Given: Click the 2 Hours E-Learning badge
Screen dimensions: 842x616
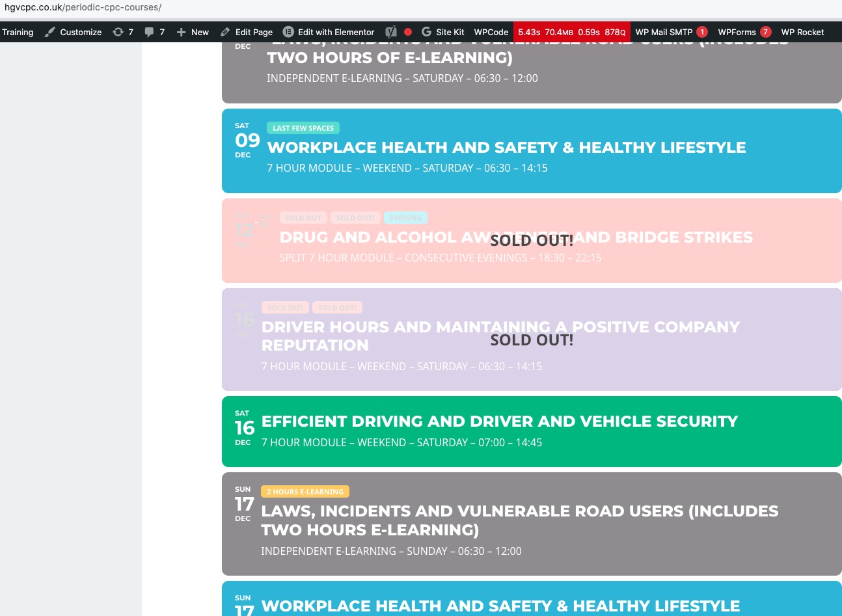Looking at the screenshot, I should pos(305,492).
